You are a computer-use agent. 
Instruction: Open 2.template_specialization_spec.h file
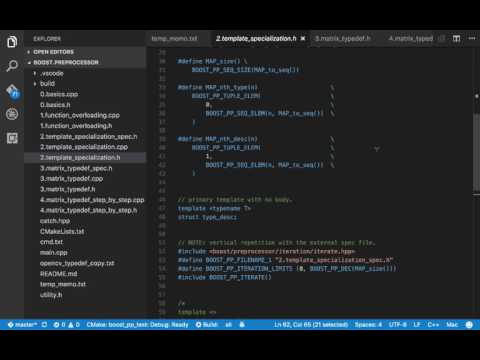point(89,136)
